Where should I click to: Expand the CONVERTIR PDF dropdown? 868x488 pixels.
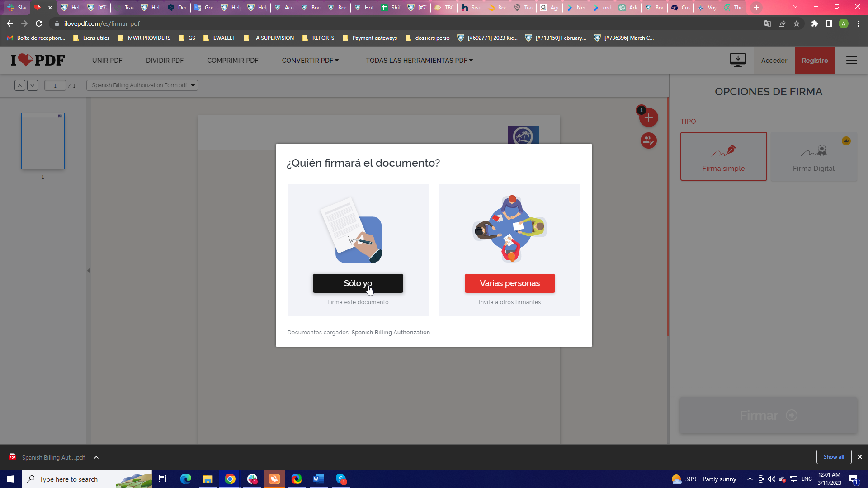tap(310, 61)
